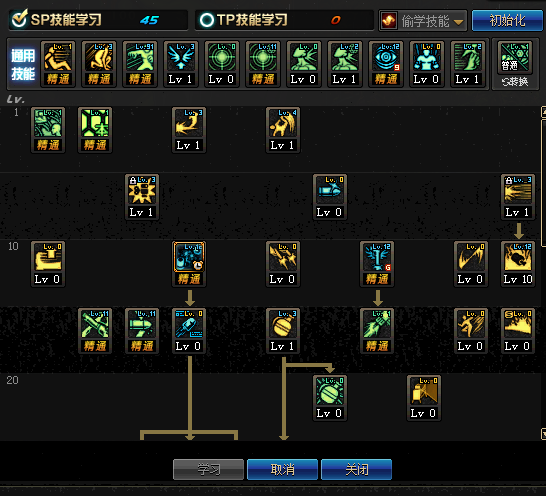The image size is (546, 496).
Task: Click the crossed tools skill icon Lv 11
Action: [95, 331]
